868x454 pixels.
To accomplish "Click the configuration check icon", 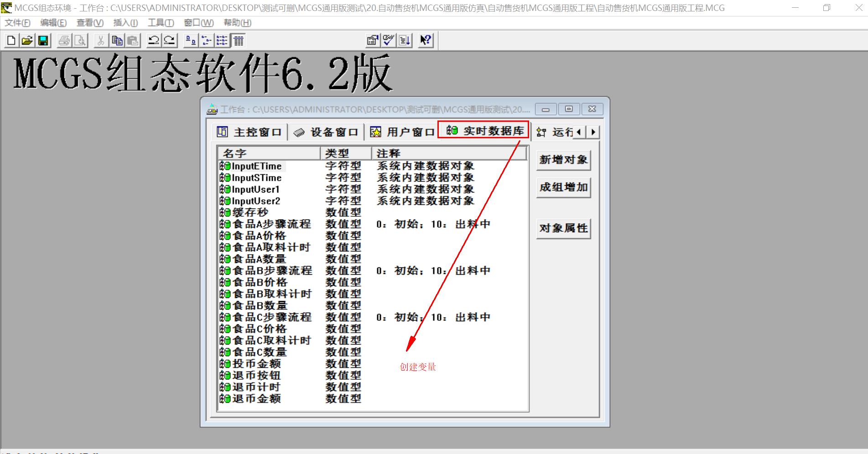I will 389,41.
